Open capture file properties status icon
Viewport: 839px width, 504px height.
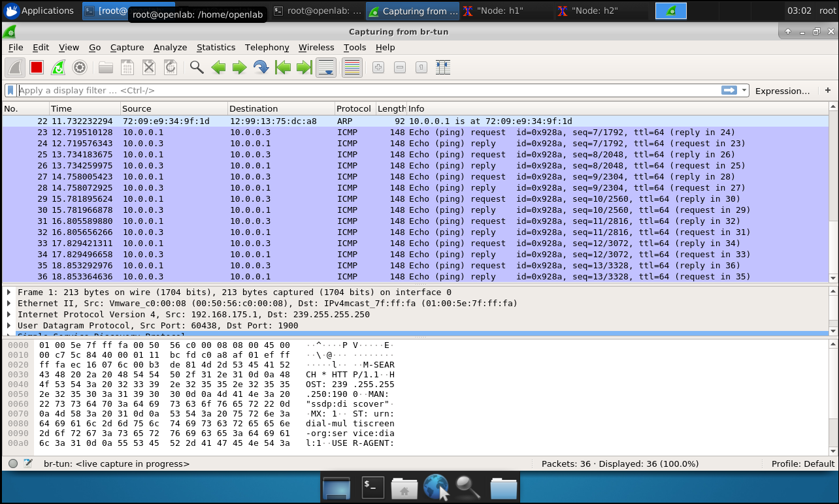tap(28, 464)
